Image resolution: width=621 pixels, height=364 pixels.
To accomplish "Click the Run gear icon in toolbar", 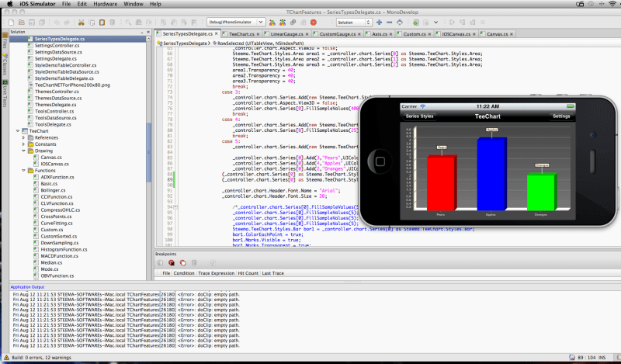I will pos(293,23).
